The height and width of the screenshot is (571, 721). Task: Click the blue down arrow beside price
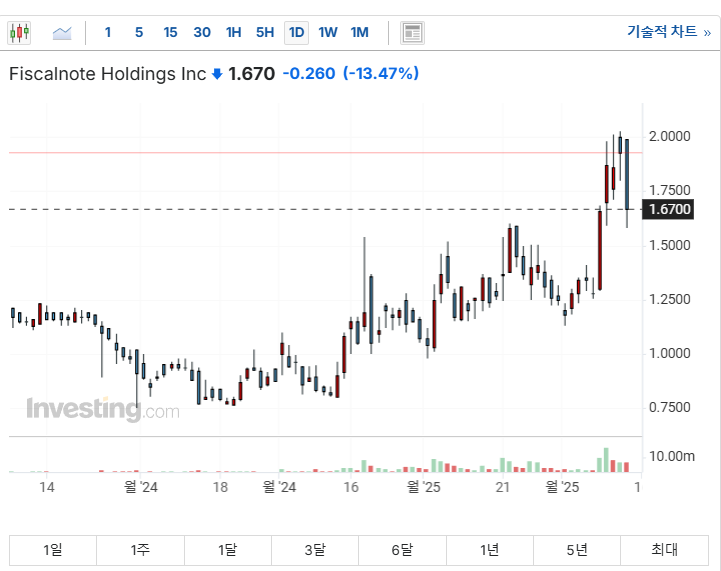(217, 74)
